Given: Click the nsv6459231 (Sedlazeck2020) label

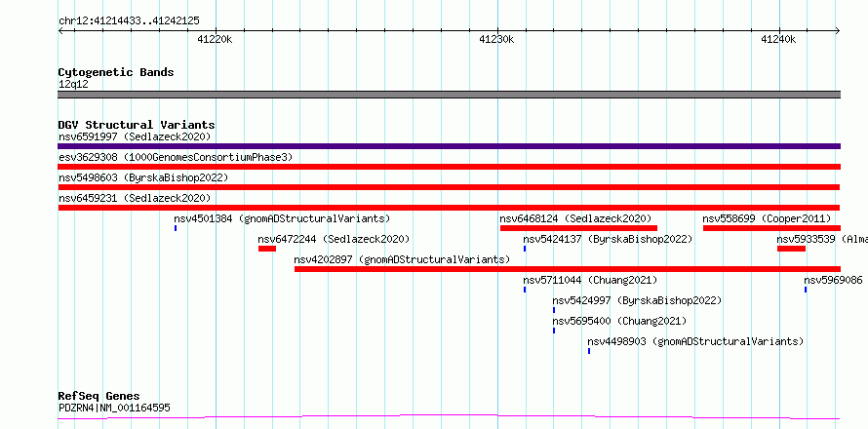Looking at the screenshot, I should point(135,198).
